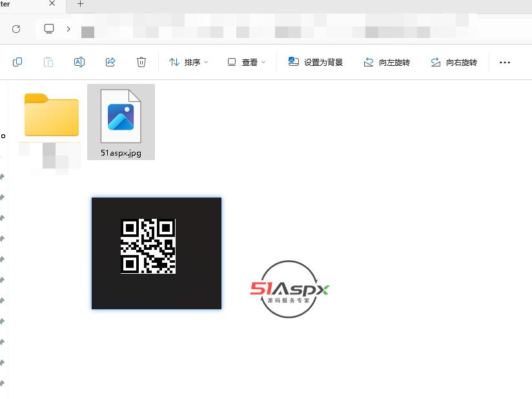Click the QR code preview image
The width and height of the screenshot is (532, 399).
156,253
